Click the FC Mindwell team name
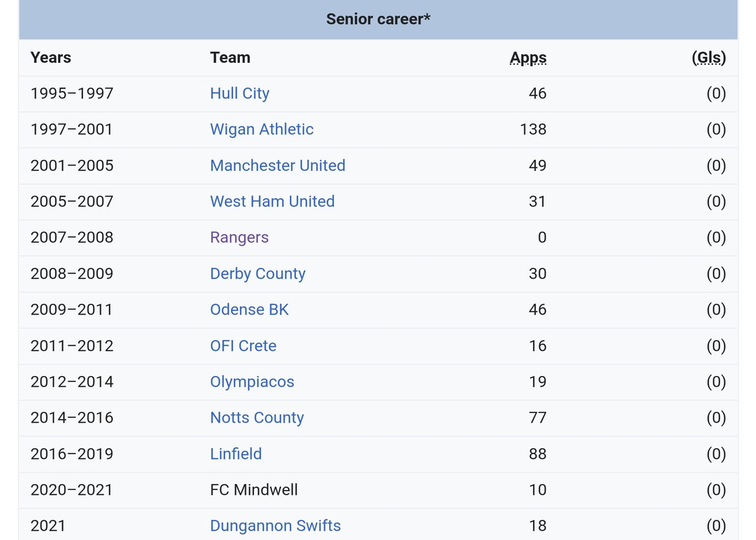This screenshot has height=540, width=756. pyautogui.click(x=253, y=490)
